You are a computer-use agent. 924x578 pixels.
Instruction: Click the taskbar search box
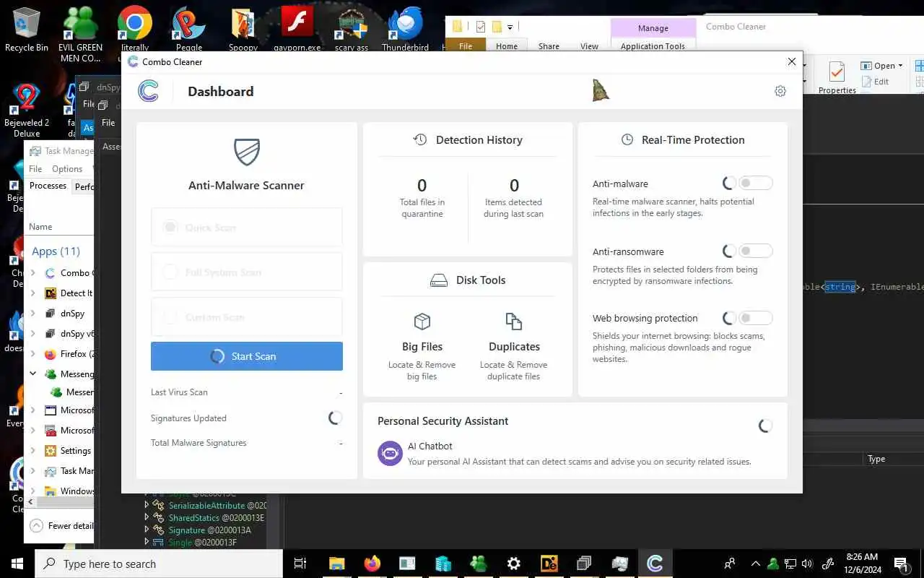point(158,564)
